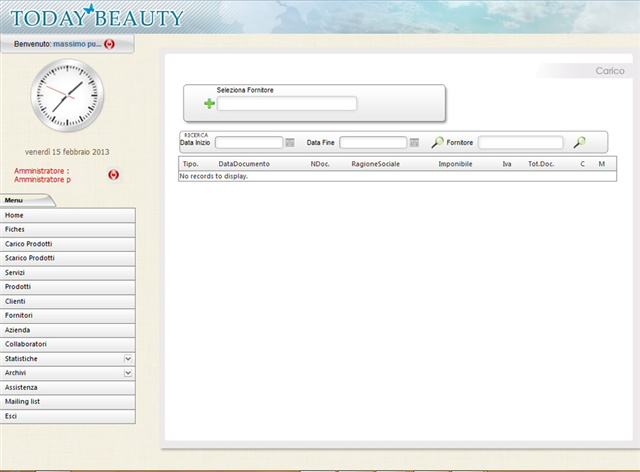The height and width of the screenshot is (472, 640).
Task: Open the Fornitori section
Action: [x=67, y=316]
